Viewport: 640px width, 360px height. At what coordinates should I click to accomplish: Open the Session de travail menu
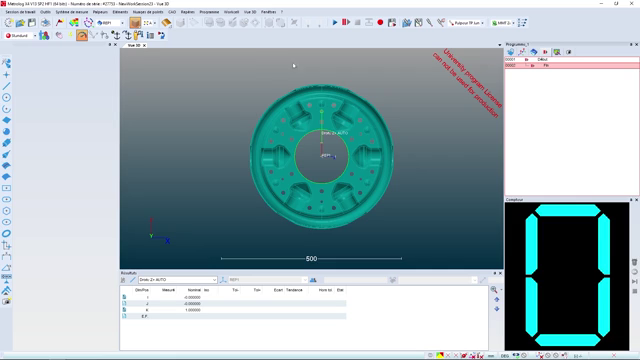[20, 12]
